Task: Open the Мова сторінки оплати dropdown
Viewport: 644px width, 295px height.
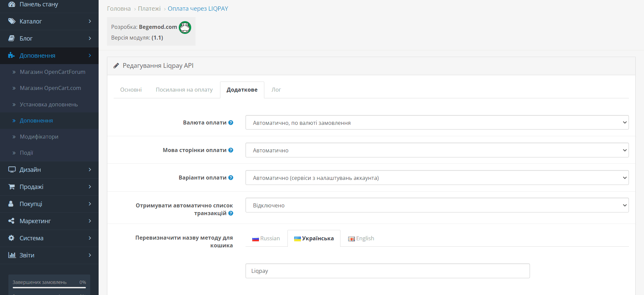Action: pos(437,150)
